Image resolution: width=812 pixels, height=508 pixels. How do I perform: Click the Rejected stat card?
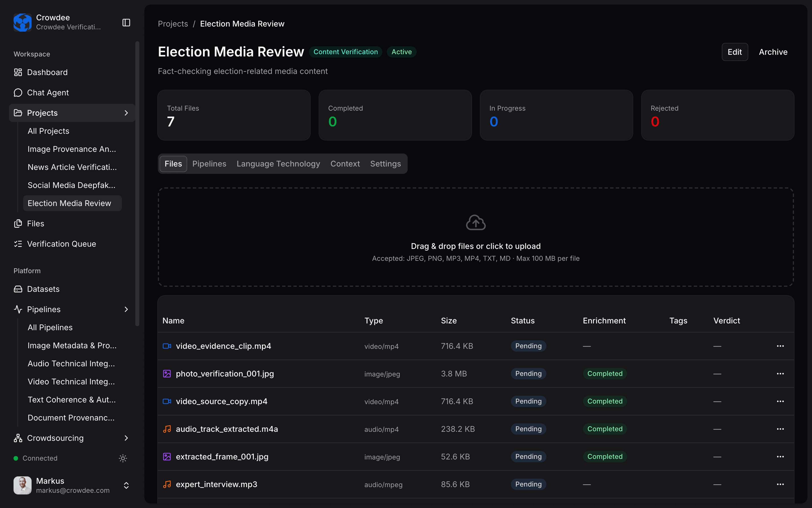717,115
